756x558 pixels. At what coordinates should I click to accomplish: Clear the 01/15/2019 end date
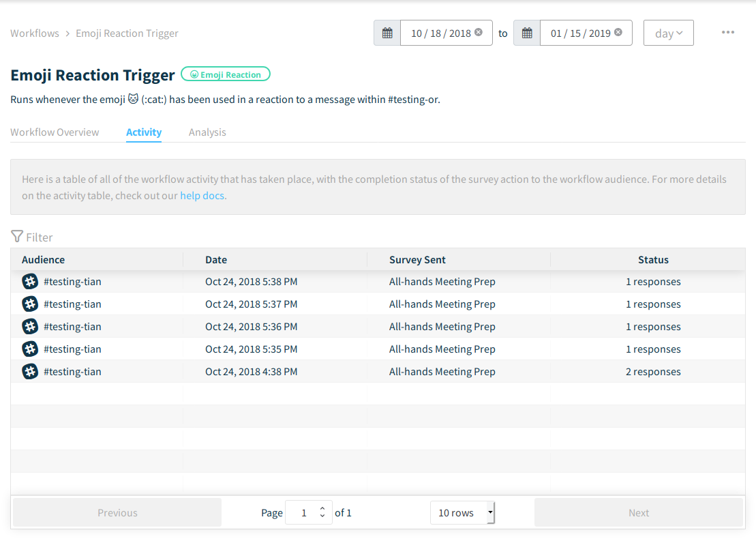pos(618,32)
